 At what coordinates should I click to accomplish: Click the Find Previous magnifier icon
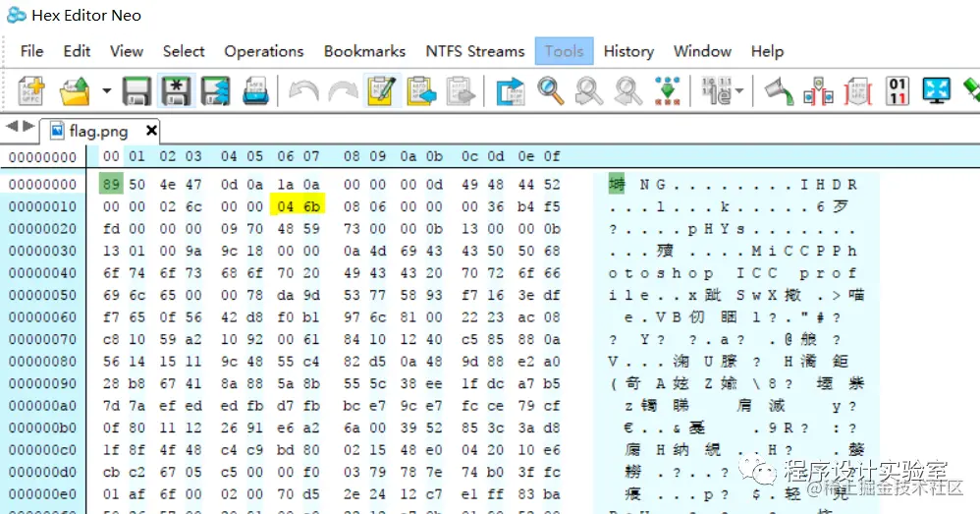589,91
